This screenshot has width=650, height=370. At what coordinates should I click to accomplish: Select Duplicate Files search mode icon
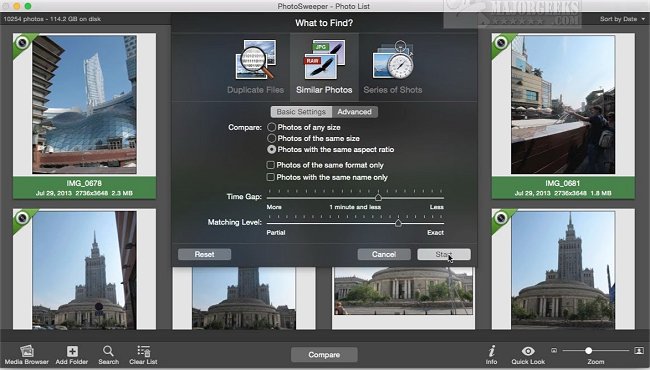click(x=255, y=60)
